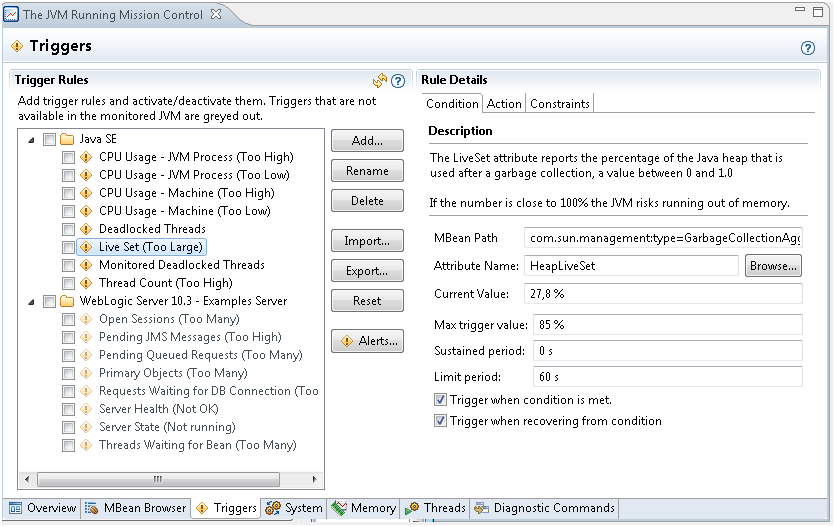
Task: Click the Browse... button
Action: [774, 266]
